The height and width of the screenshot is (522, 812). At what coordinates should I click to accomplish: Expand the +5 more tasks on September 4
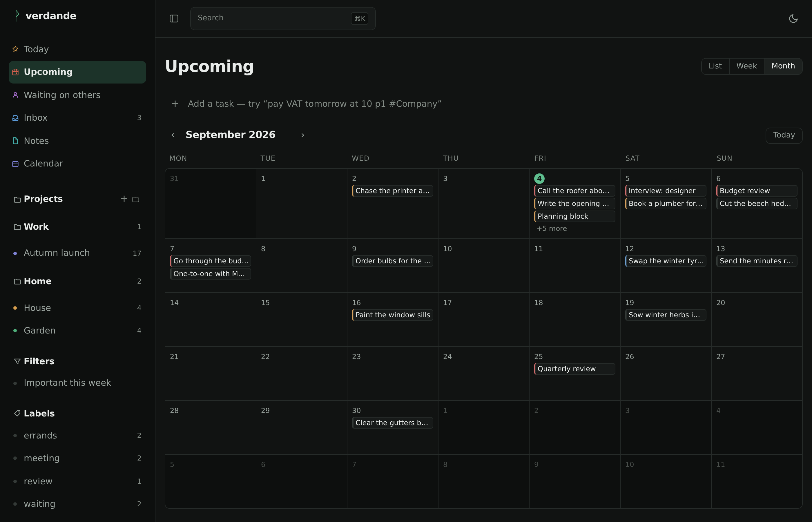click(551, 229)
